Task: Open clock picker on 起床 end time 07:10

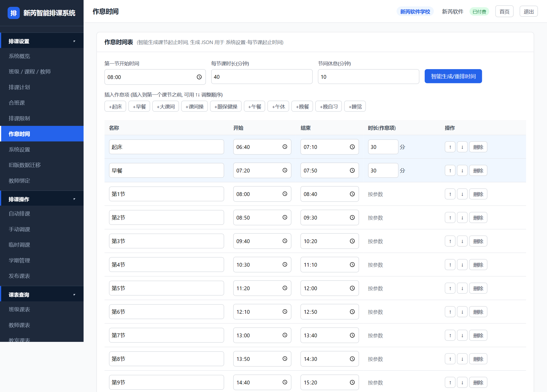Action: [352, 147]
